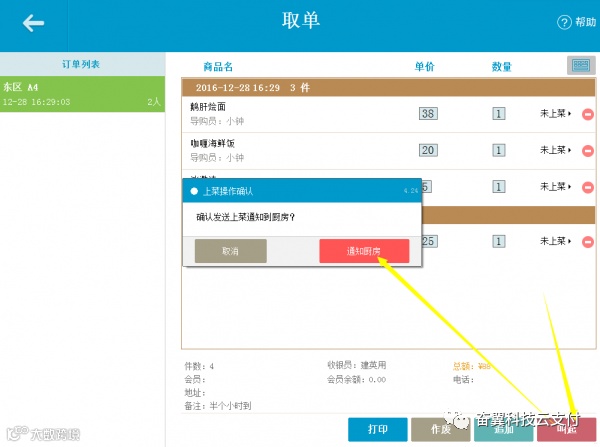The width and height of the screenshot is (600, 447).
Task: Click the 件数: 4 item count text
Action: click(199, 366)
